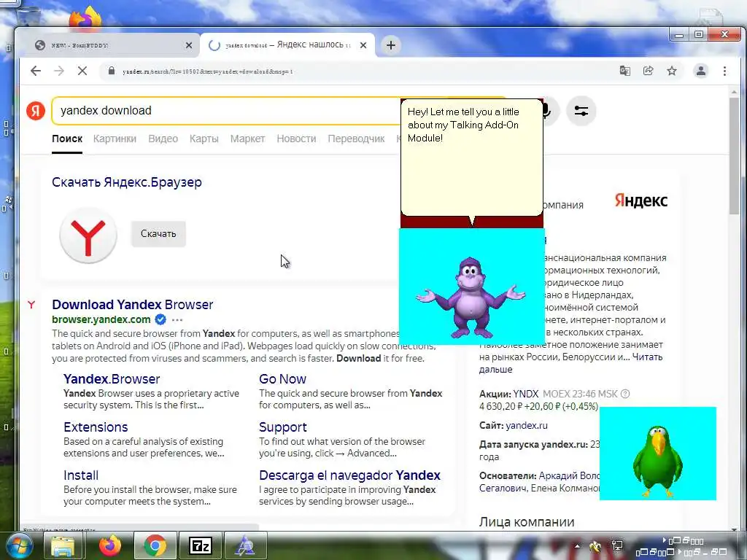Click the page vertical scrollbar thumb
Screen dimensions: 747x560
point(734,155)
